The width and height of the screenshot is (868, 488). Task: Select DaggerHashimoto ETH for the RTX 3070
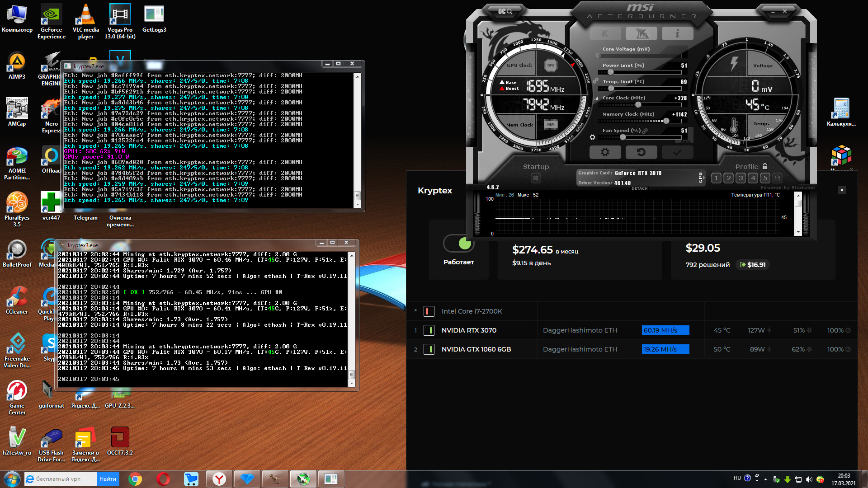[x=580, y=330]
